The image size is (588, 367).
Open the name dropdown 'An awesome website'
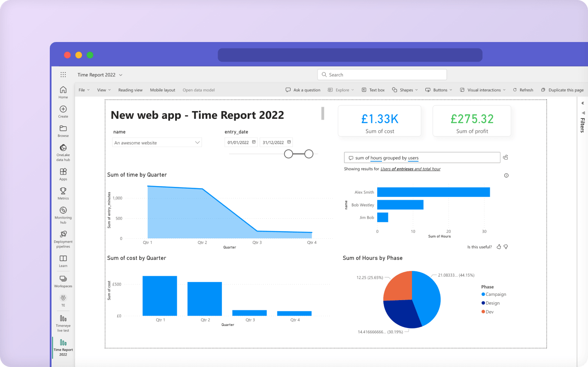(157, 143)
